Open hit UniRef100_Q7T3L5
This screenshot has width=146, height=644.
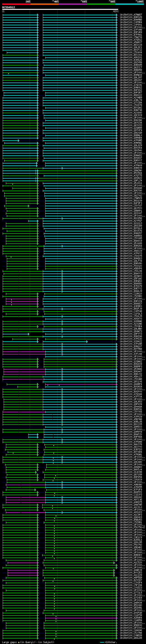pyautogui.click(x=131, y=593)
